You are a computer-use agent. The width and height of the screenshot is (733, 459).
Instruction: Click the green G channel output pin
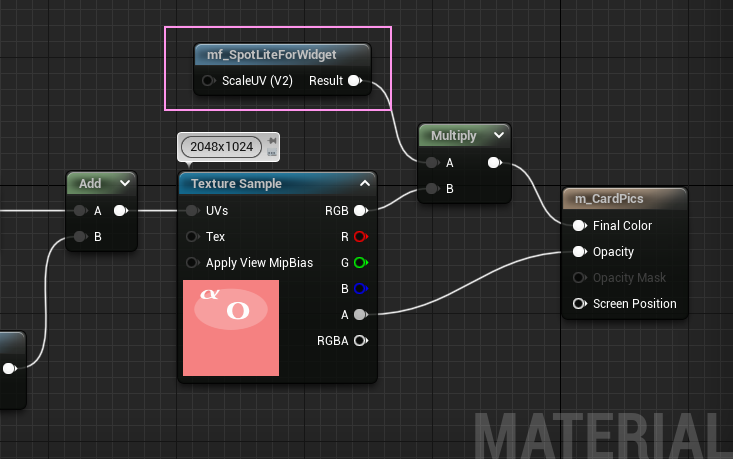[361, 263]
